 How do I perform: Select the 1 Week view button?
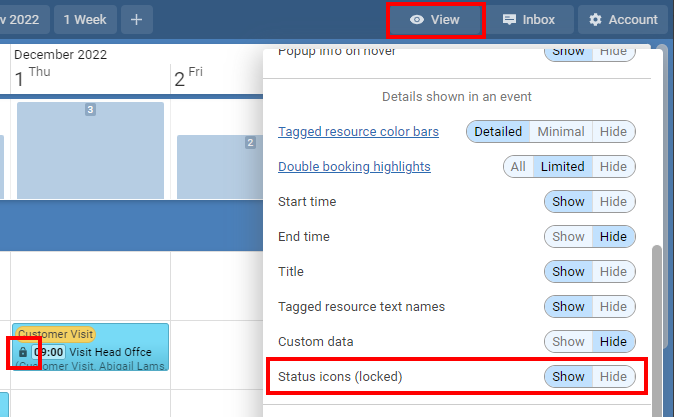[87, 19]
